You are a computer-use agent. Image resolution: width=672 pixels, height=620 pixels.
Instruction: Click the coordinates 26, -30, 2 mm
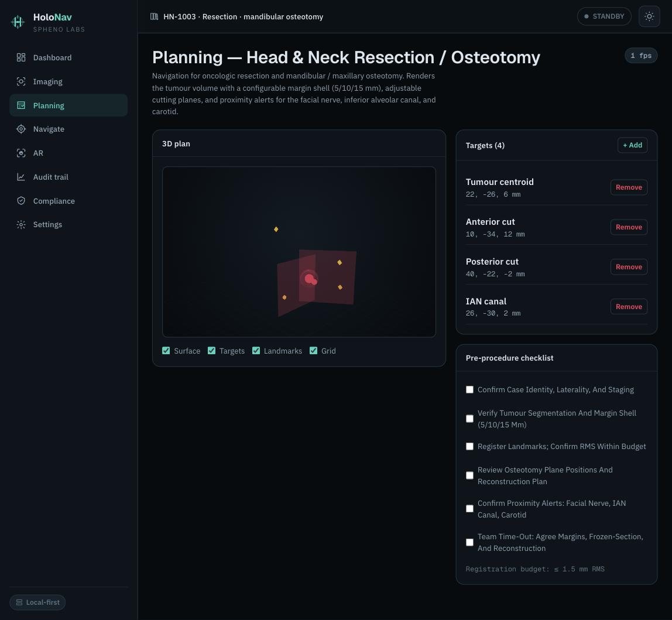pyautogui.click(x=493, y=313)
